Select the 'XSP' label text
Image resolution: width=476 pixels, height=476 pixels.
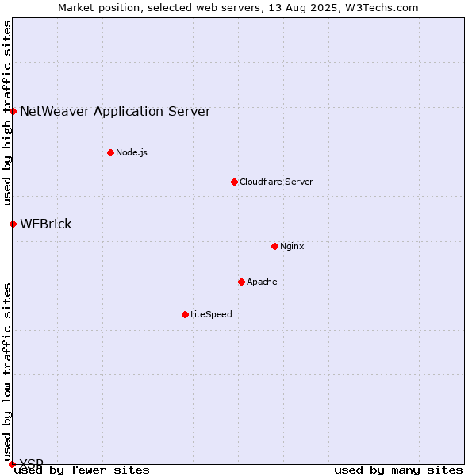click(32, 463)
